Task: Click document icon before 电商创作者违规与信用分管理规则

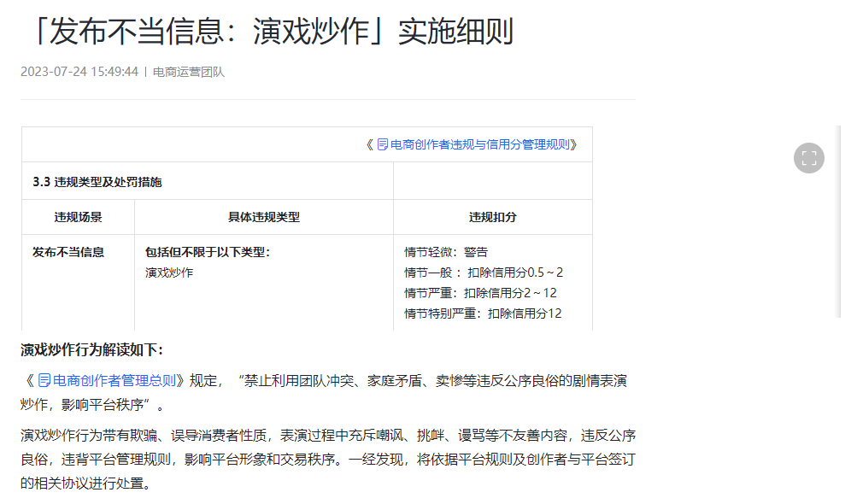Action: pos(382,144)
